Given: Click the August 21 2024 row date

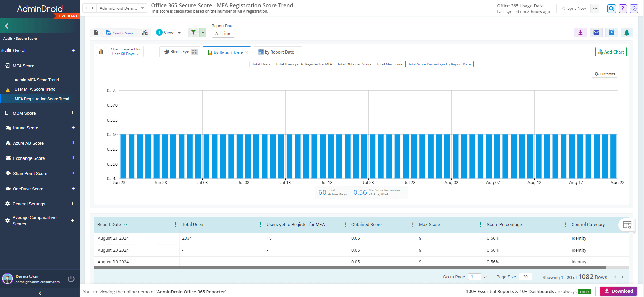Looking at the screenshot, I should click(x=113, y=238).
